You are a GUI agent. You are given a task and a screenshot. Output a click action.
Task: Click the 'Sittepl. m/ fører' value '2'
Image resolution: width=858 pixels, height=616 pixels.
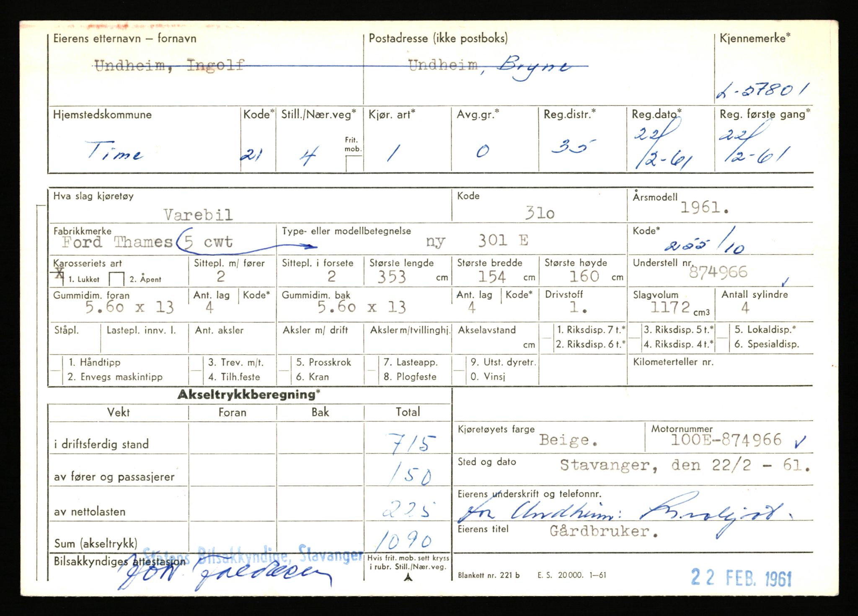220,277
